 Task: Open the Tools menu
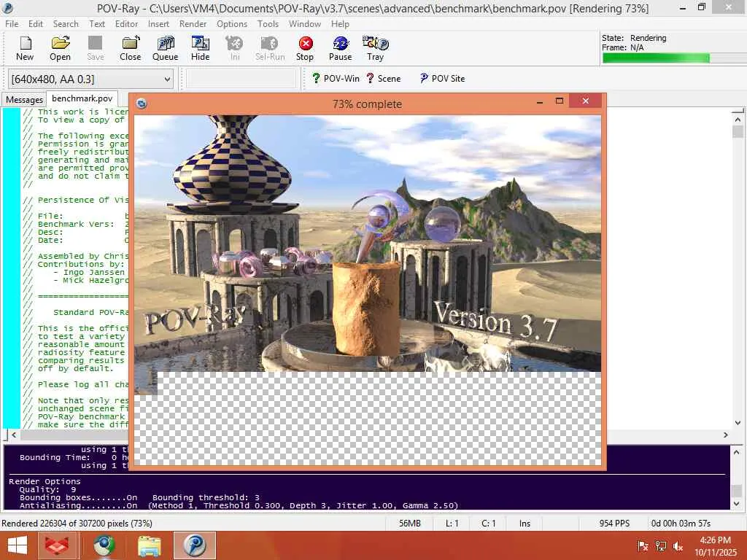click(268, 24)
